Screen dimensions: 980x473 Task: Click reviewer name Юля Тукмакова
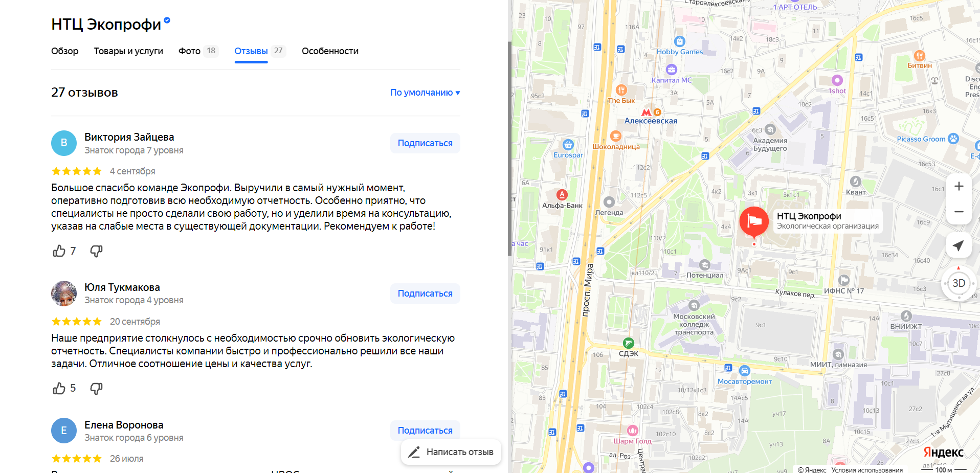[122, 287]
